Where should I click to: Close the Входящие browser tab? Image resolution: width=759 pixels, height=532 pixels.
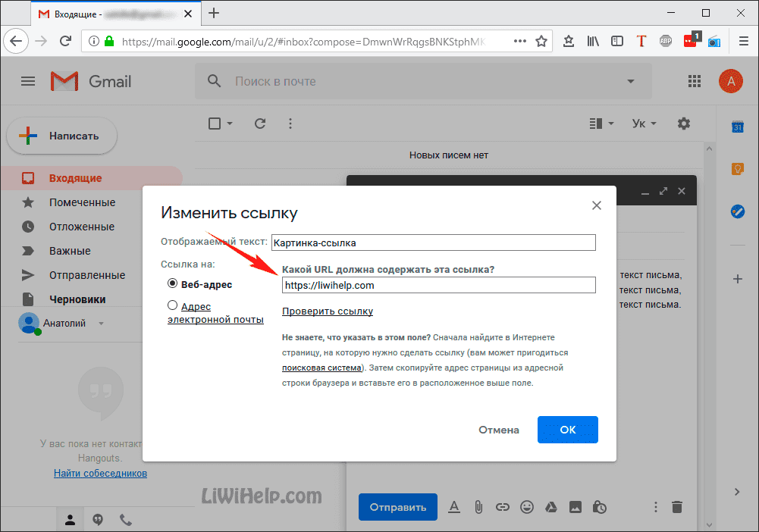pyautogui.click(x=188, y=14)
